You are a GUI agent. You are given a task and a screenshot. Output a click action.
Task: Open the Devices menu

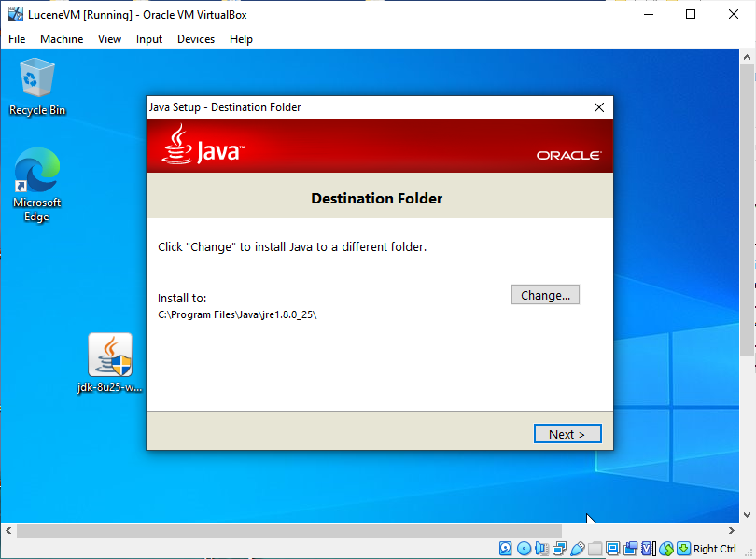point(196,39)
